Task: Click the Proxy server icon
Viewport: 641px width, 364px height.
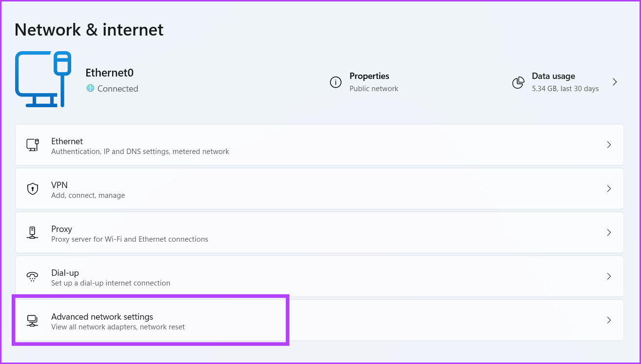Action: point(32,232)
